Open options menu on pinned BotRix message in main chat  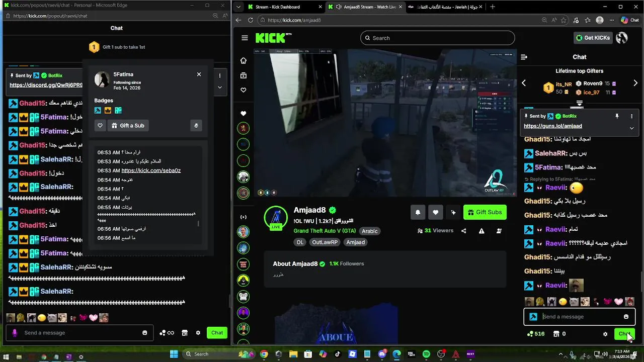click(631, 116)
